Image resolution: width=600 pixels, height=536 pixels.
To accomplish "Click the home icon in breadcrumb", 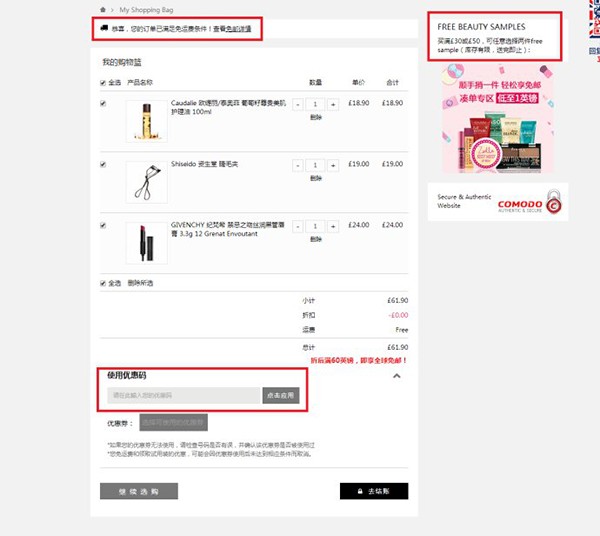I will pos(103,10).
